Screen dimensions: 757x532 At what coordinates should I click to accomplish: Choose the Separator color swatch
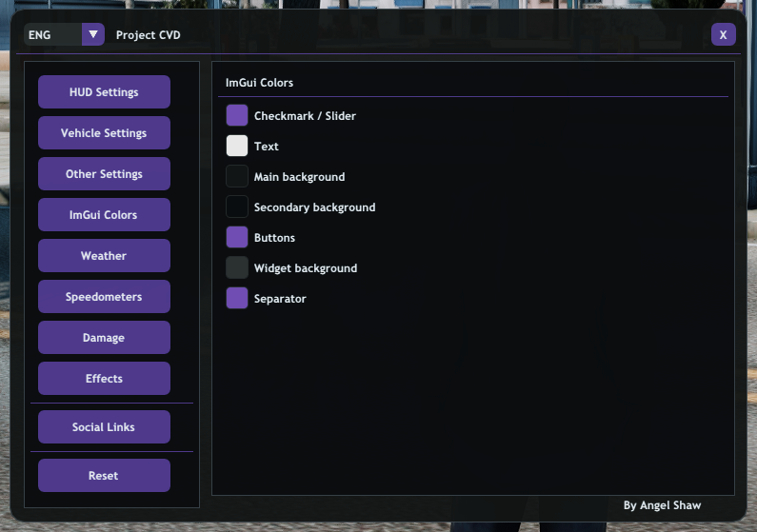pyautogui.click(x=237, y=299)
